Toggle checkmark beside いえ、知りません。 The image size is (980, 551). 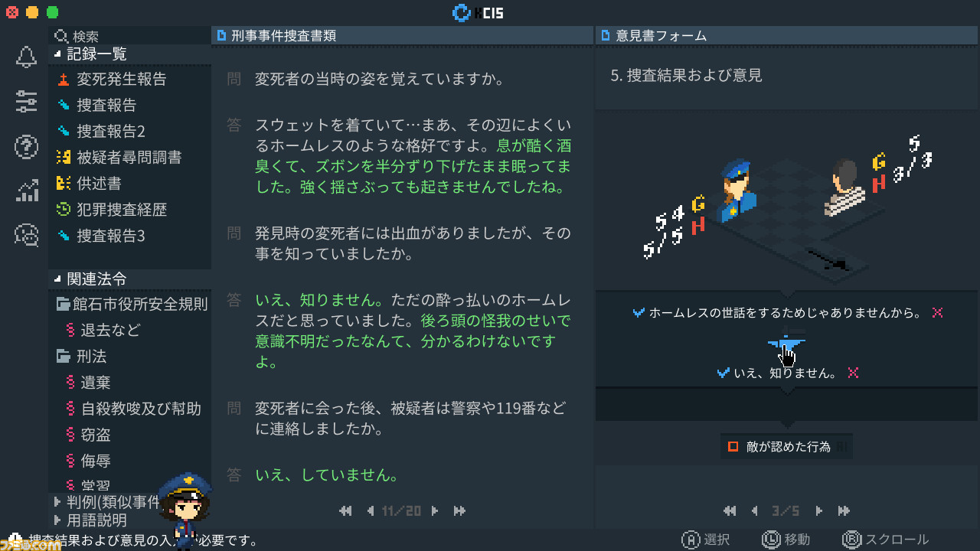723,373
